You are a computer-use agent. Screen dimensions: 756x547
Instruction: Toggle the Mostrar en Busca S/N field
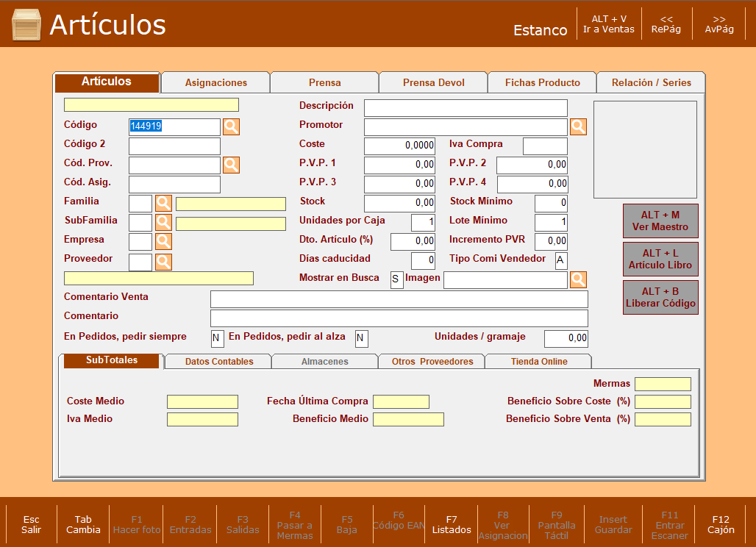(x=396, y=279)
